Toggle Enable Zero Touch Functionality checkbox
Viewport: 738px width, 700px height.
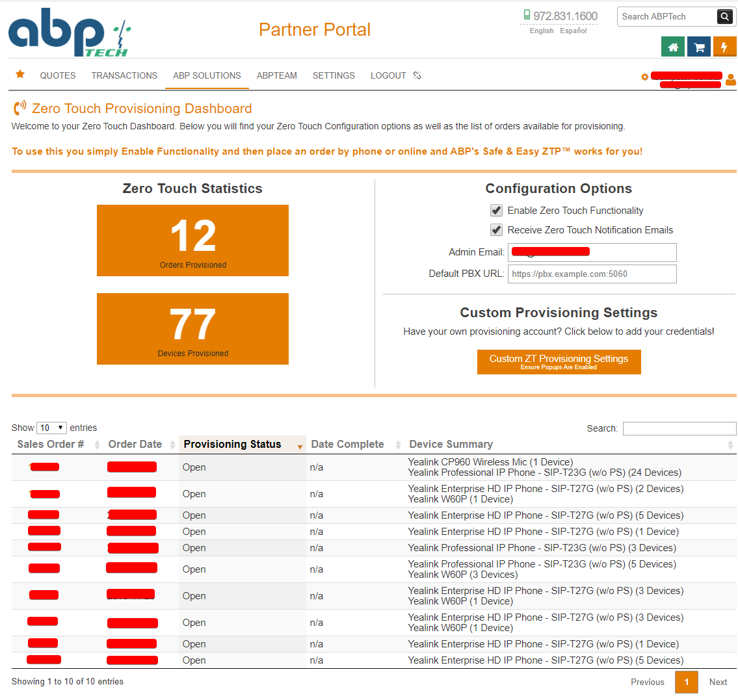click(496, 211)
